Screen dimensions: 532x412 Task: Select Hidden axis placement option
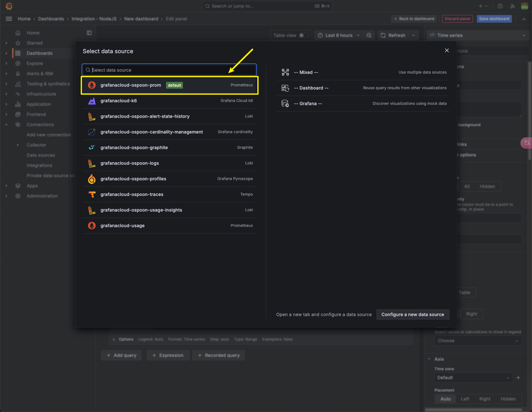click(508, 399)
